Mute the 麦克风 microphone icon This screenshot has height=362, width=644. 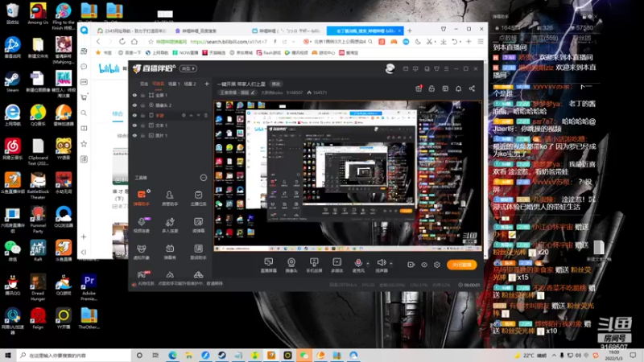(358, 263)
